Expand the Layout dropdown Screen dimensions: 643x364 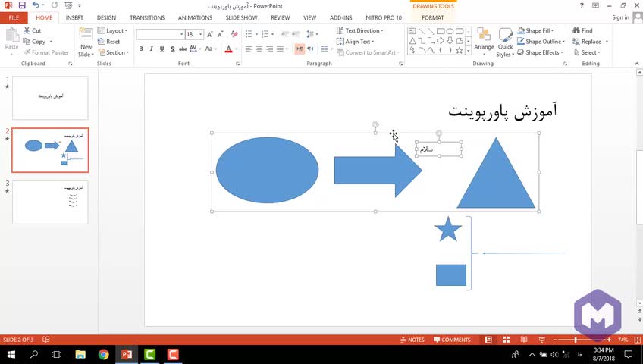(112, 30)
